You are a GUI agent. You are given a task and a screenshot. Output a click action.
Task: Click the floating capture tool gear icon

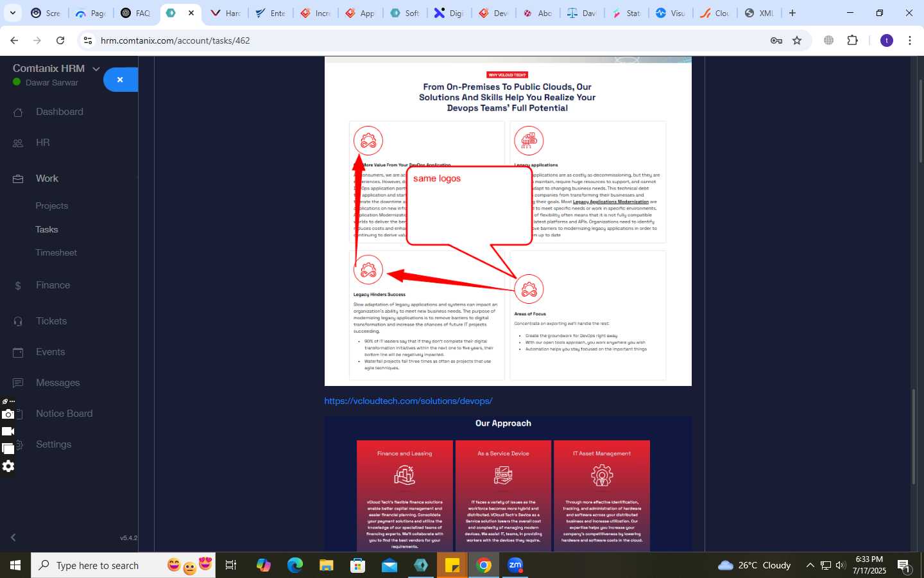point(8,466)
